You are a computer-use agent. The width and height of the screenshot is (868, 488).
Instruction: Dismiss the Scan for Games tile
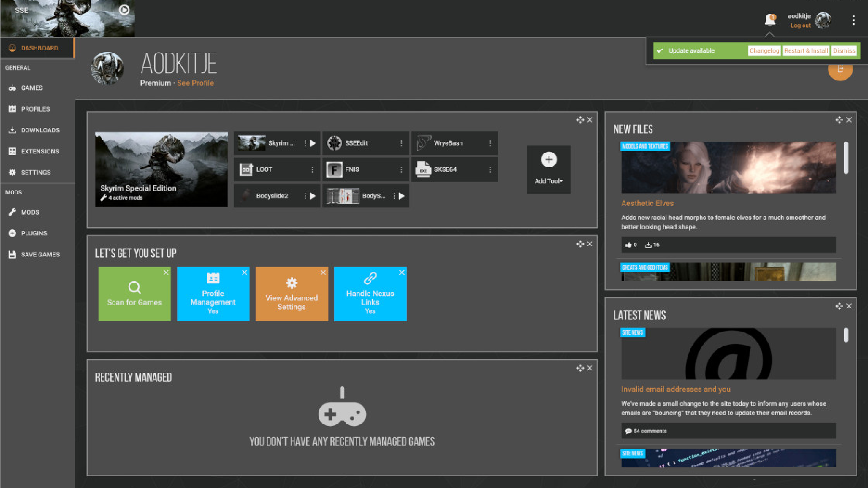166,272
